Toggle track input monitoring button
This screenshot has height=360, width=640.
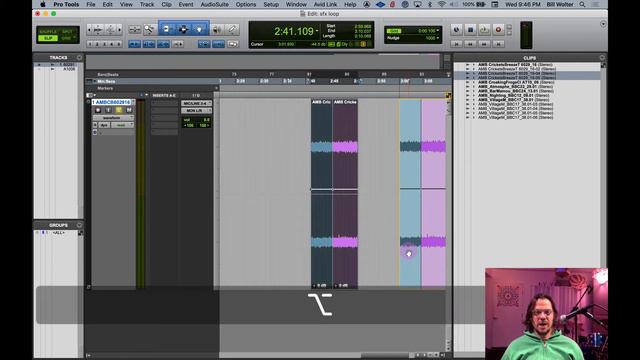(108, 110)
